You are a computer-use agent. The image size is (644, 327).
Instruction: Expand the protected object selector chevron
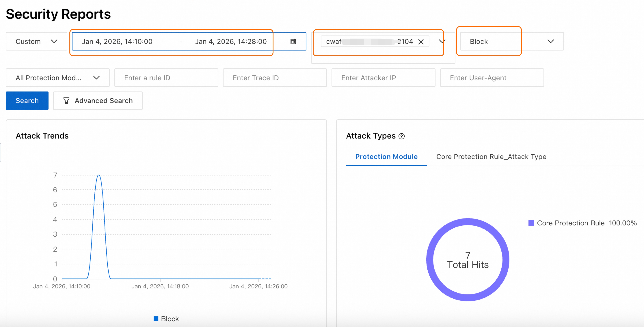[442, 41]
